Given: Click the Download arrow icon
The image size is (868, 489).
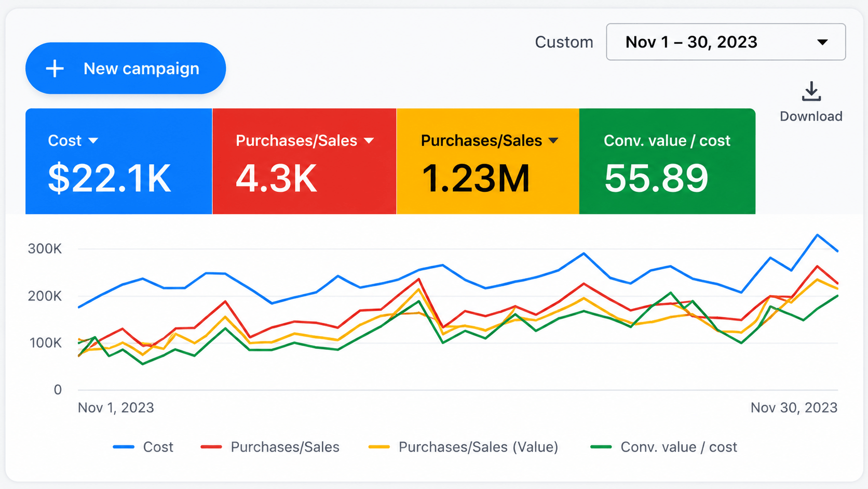Looking at the screenshot, I should [x=811, y=91].
